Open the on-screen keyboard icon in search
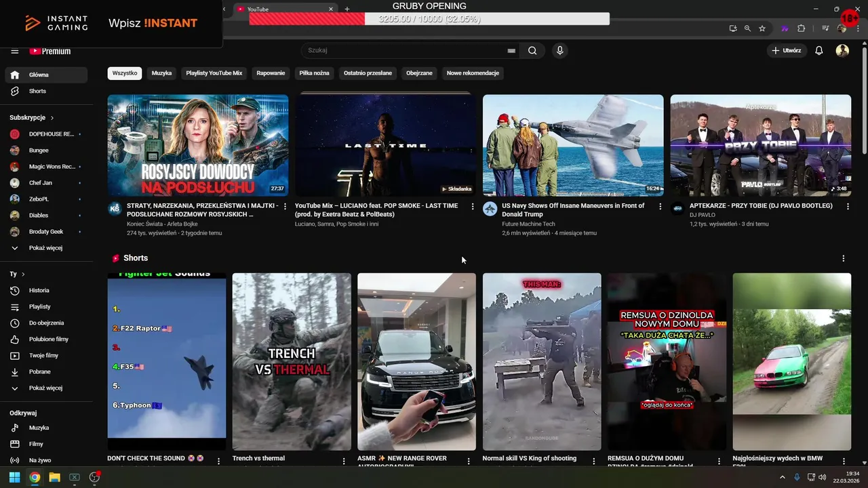 click(x=511, y=51)
